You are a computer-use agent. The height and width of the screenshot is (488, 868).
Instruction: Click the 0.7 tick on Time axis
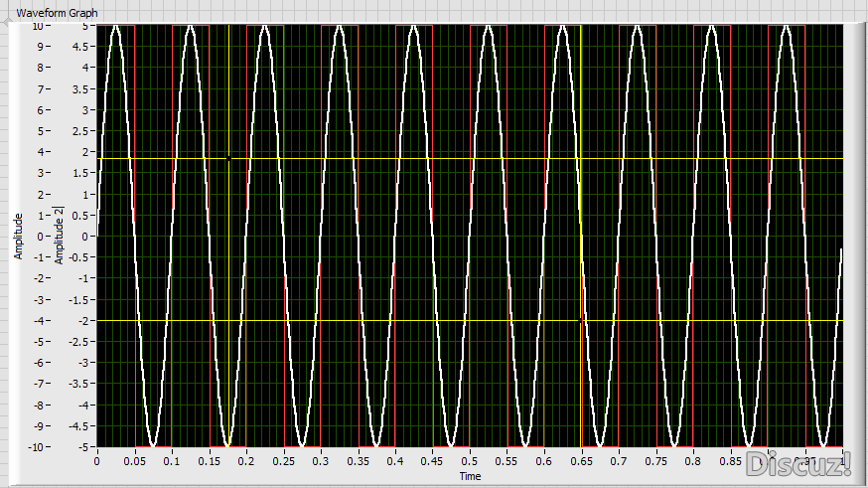tap(619, 461)
